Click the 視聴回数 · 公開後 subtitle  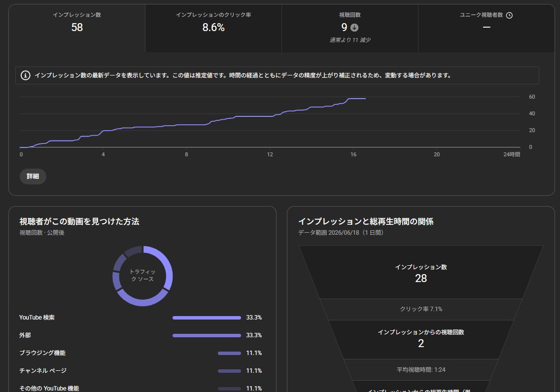pos(42,233)
